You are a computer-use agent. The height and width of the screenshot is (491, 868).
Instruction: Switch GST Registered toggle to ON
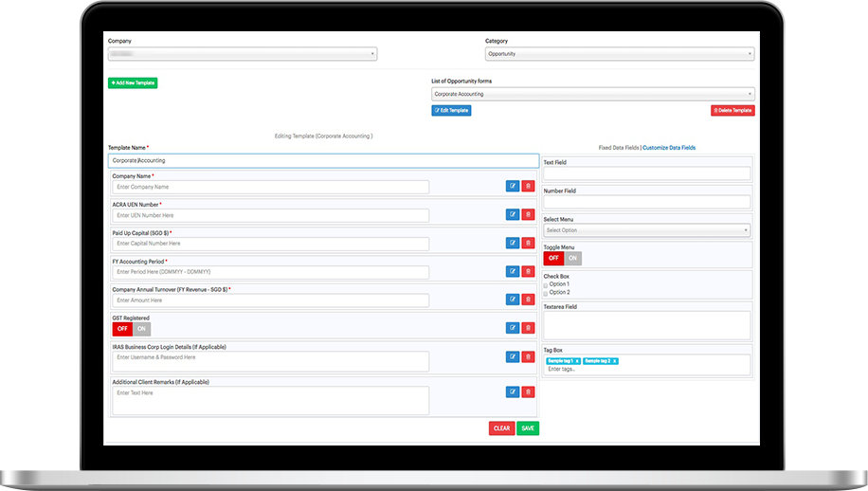(x=141, y=329)
